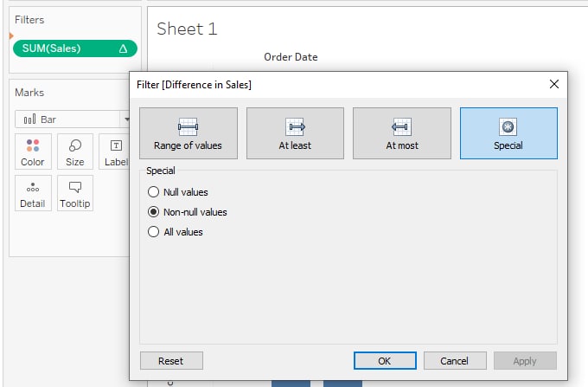Reset the filter settings

[x=171, y=361]
